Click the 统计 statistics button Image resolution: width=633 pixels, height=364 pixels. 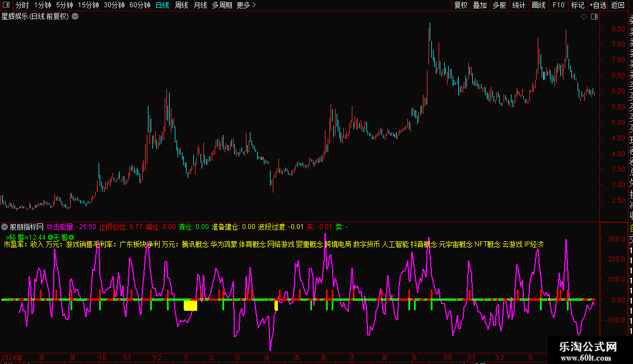pos(519,5)
